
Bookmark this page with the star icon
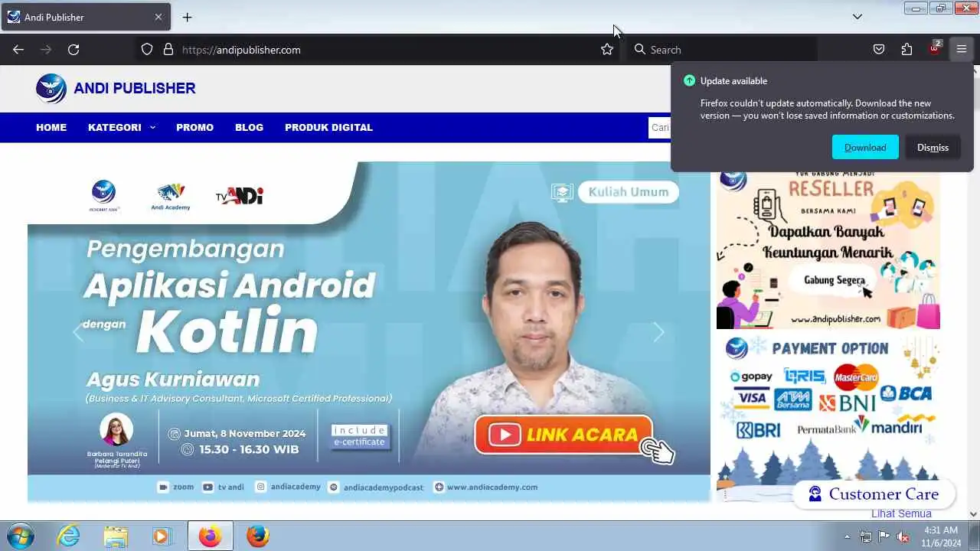(607, 50)
